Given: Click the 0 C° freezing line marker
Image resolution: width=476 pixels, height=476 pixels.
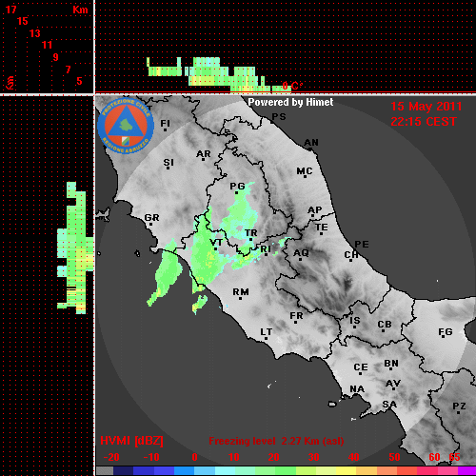Looking at the screenshot, I should [x=292, y=86].
